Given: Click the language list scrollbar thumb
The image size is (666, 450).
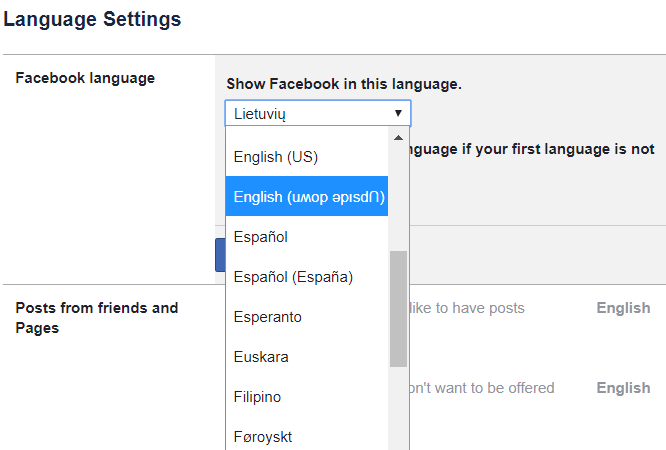Looking at the screenshot, I should pyautogui.click(x=398, y=308).
